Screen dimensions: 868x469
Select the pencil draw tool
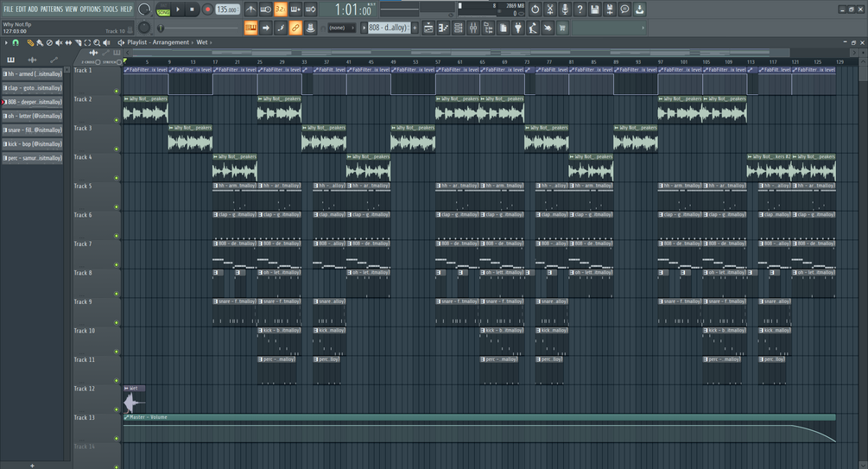tap(30, 42)
